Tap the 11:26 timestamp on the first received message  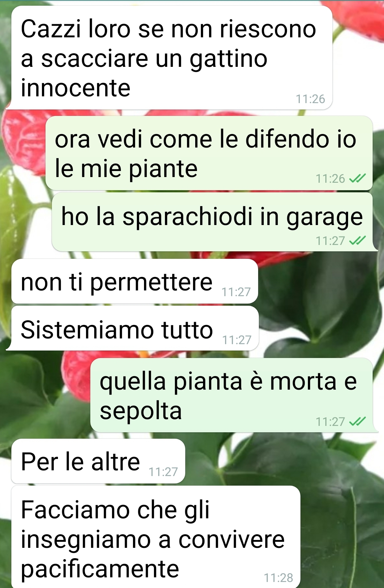[310, 99]
